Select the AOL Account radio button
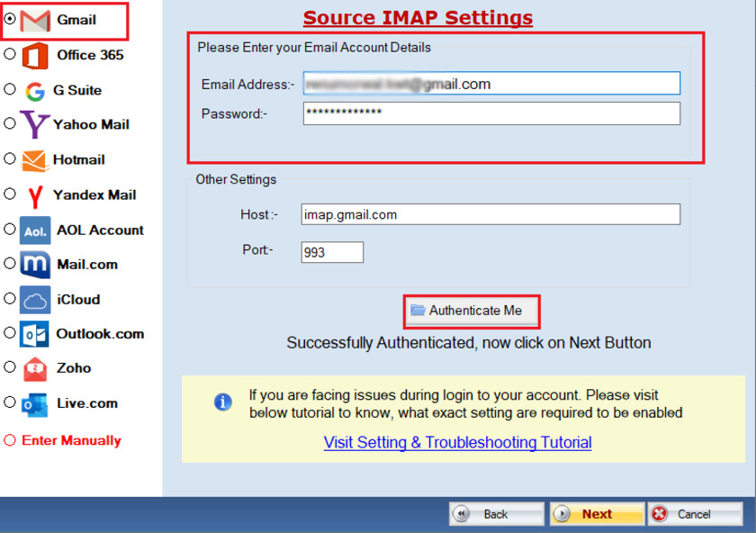The height and width of the screenshot is (533, 756). (x=10, y=229)
